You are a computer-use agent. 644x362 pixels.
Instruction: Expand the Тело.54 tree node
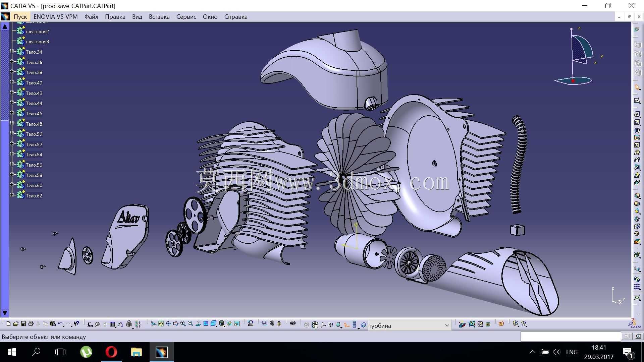(x=12, y=154)
